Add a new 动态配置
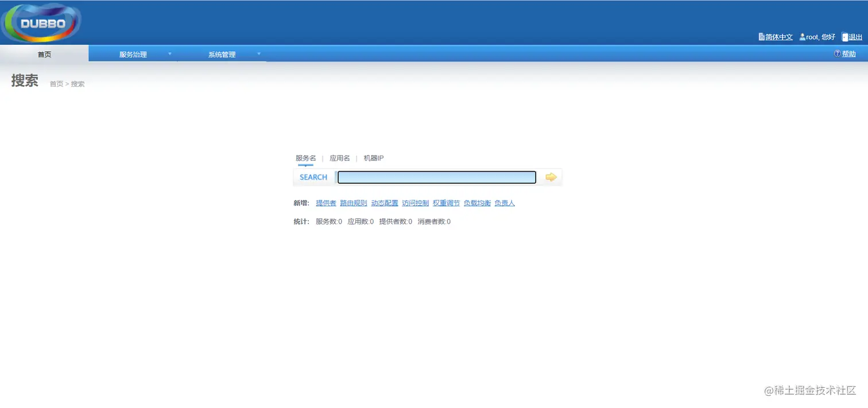The width and height of the screenshot is (868, 408). coord(385,203)
